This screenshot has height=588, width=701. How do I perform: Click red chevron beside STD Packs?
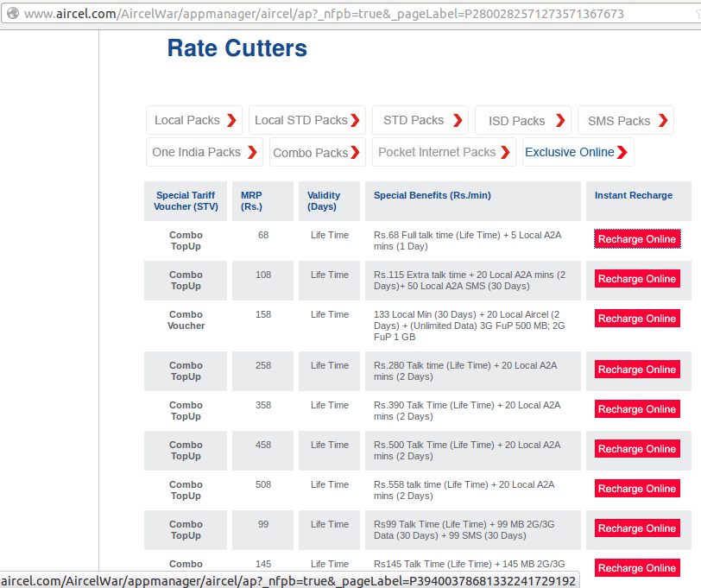point(458,120)
